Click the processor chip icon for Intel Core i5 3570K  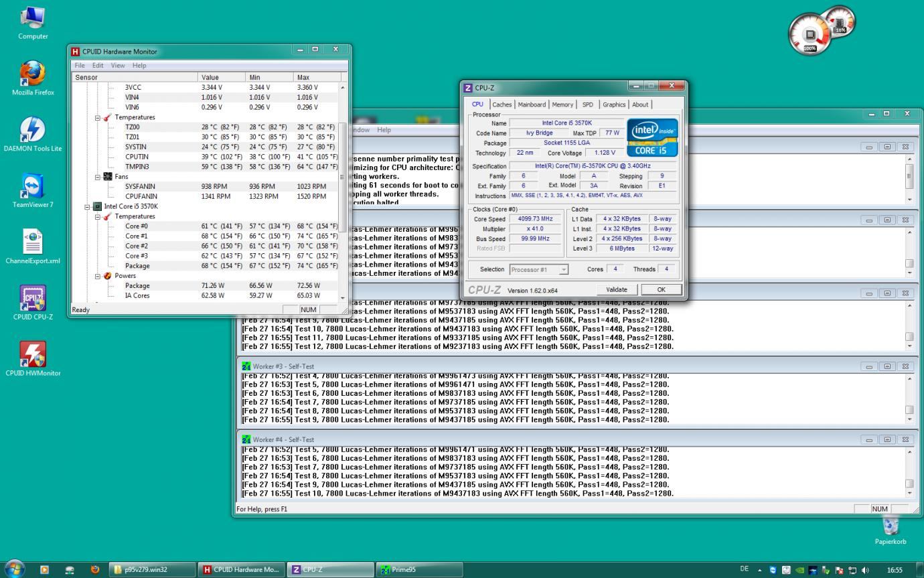97,206
